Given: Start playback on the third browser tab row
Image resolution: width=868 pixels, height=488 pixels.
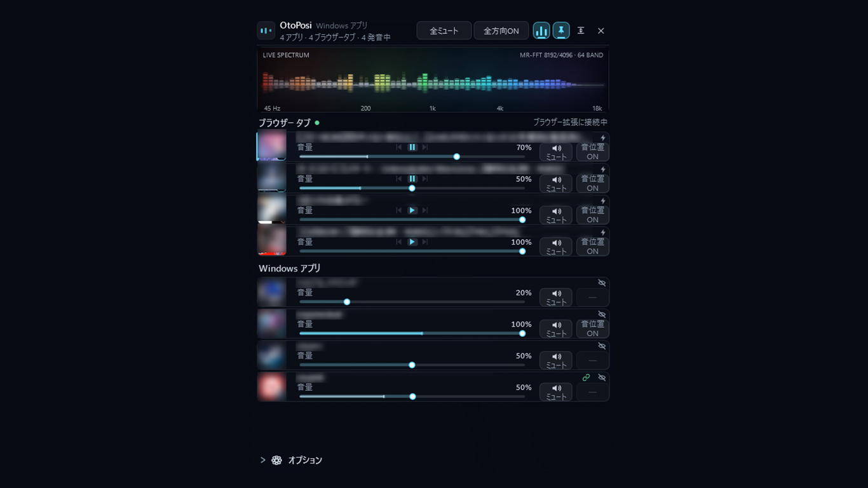Looking at the screenshot, I should coord(412,210).
